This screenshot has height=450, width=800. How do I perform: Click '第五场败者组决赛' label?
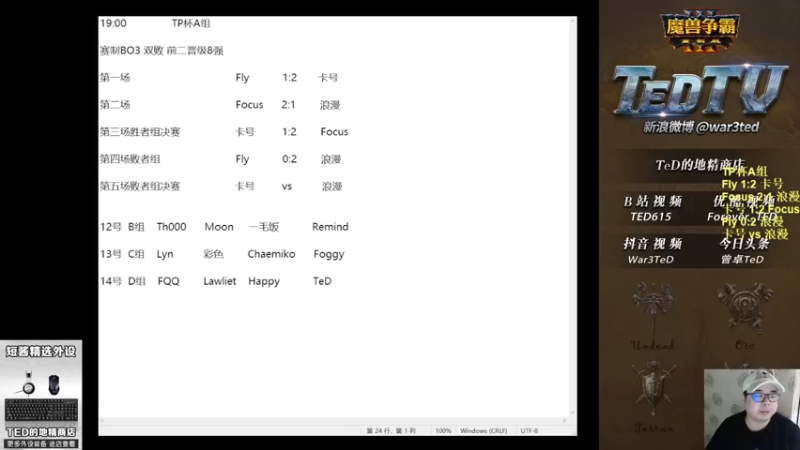pos(140,186)
